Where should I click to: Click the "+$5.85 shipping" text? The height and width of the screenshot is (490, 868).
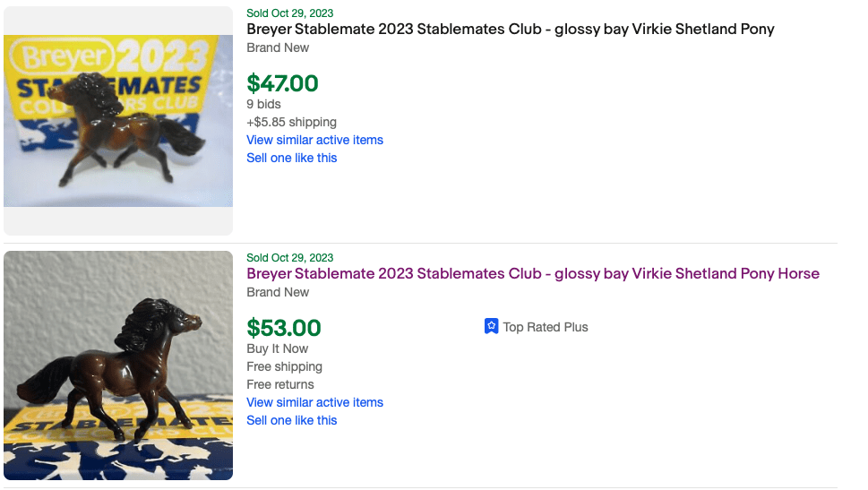click(291, 122)
